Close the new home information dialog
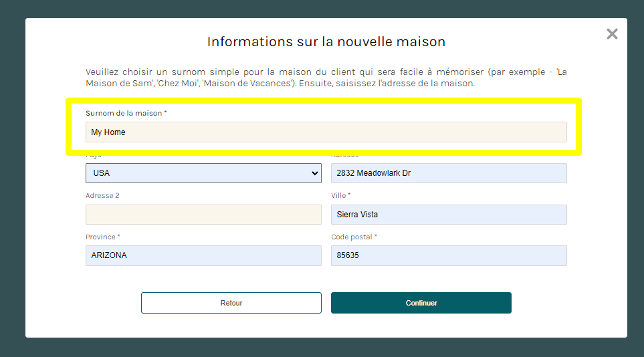The width and height of the screenshot is (644, 357). point(612,33)
